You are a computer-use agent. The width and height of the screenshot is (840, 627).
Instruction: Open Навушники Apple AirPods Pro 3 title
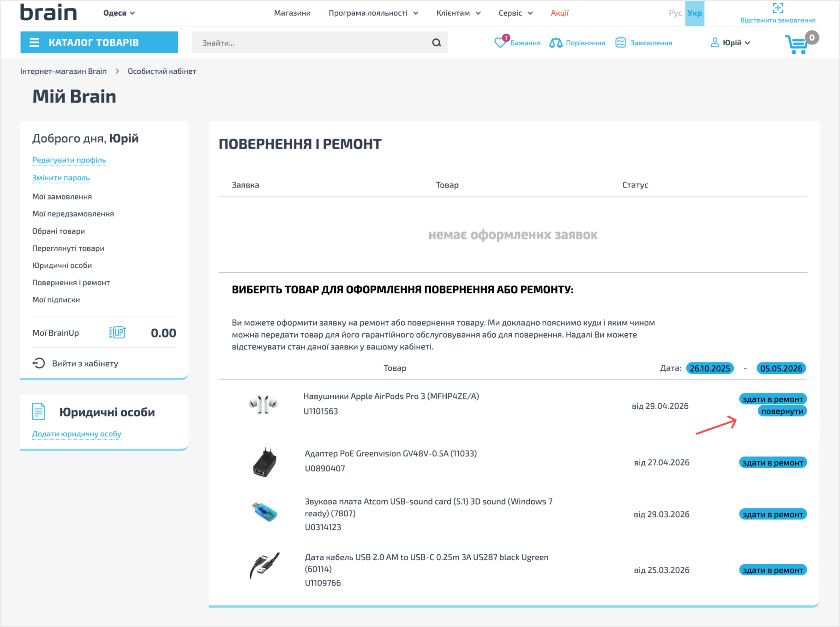click(391, 396)
